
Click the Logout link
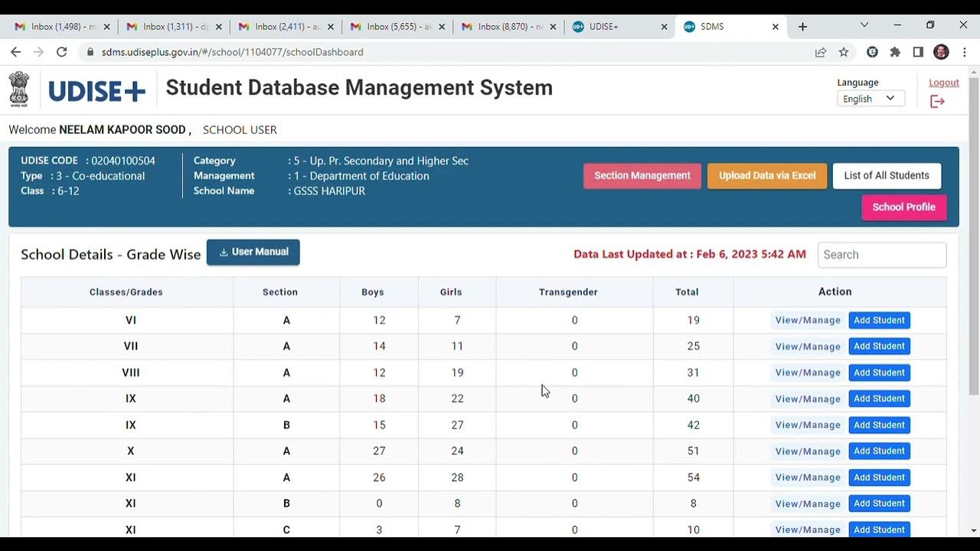pos(944,83)
